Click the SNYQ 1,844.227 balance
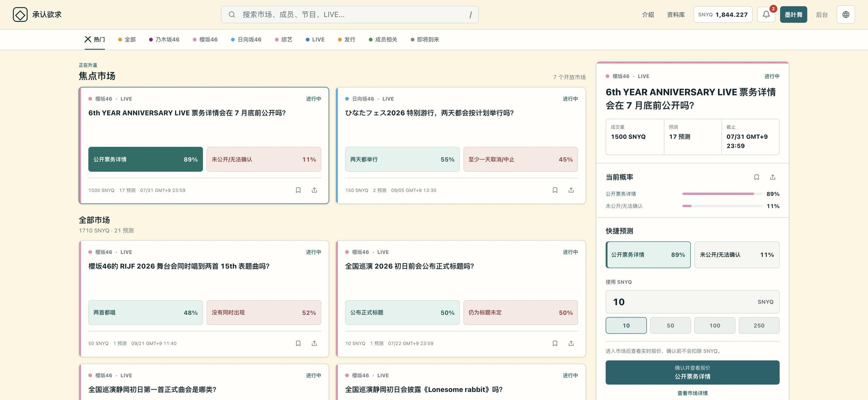 tap(723, 14)
